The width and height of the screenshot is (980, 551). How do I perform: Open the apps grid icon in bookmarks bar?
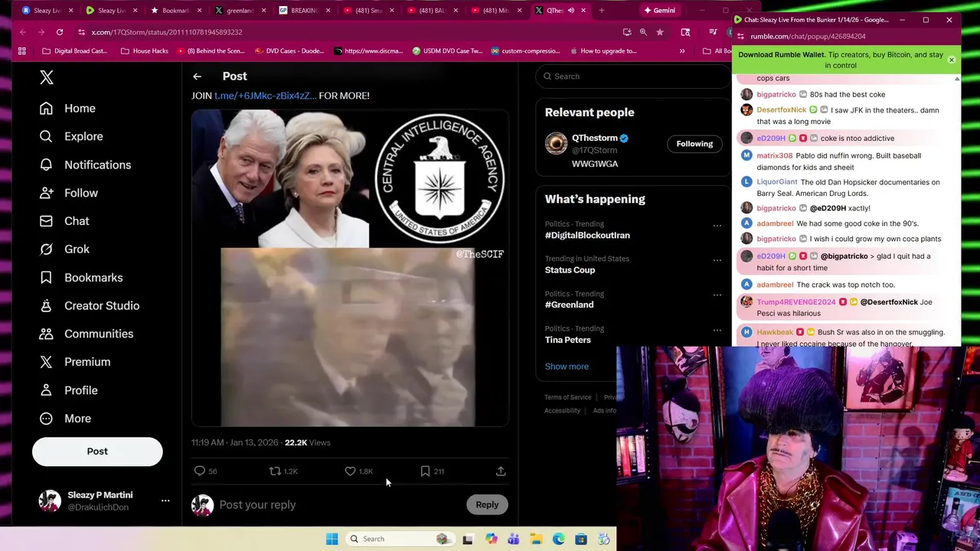(x=21, y=51)
